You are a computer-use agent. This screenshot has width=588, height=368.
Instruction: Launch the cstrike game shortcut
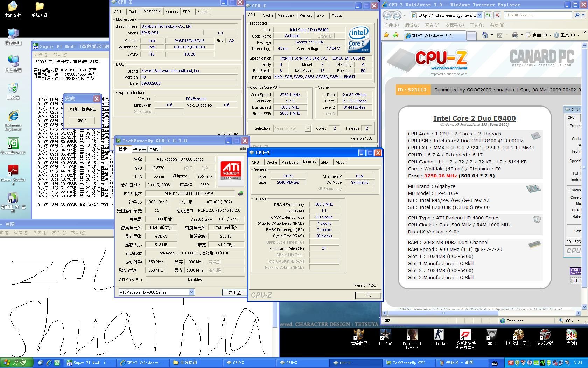pyautogui.click(x=439, y=338)
